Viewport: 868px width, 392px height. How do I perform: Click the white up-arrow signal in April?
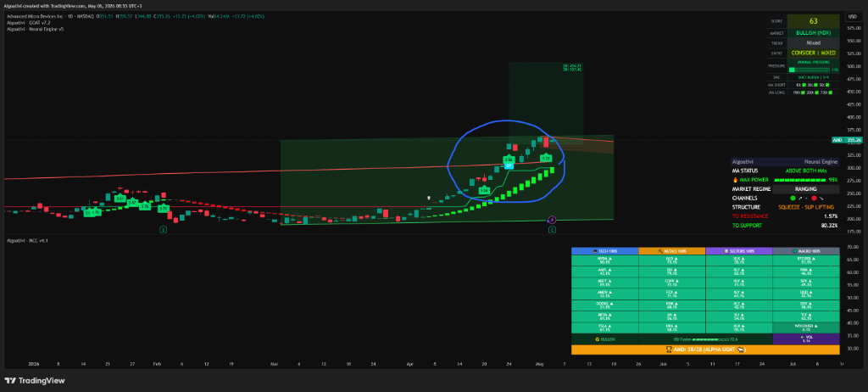point(428,198)
